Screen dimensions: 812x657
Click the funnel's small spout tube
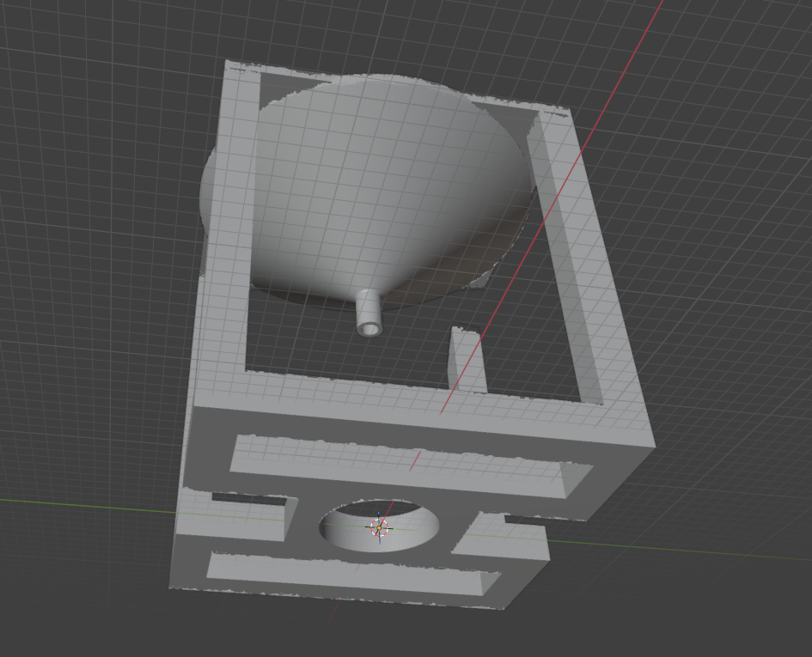369,313
